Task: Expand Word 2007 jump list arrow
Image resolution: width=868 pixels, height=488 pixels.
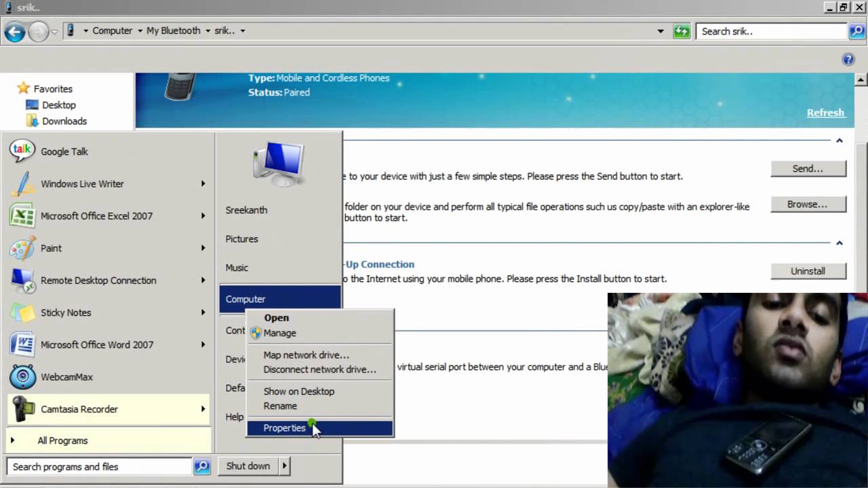Action: click(203, 344)
